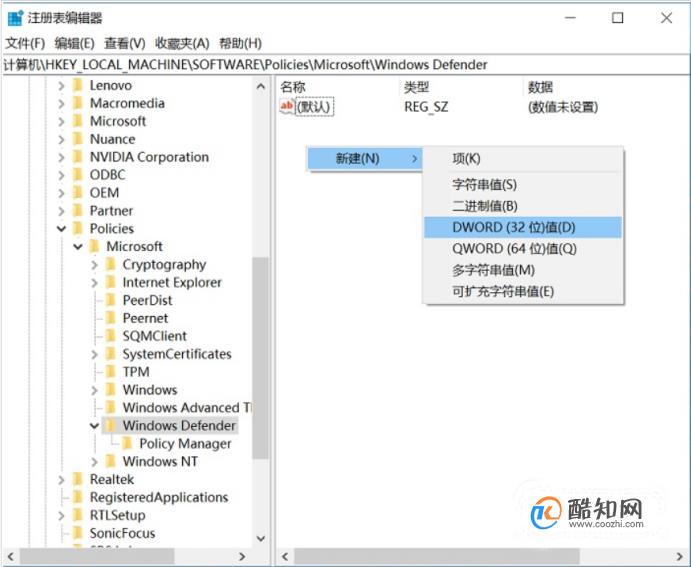Expand the top-level Microsoft key under SOFTWARE
This screenshot has width=691, height=567.
(x=61, y=121)
